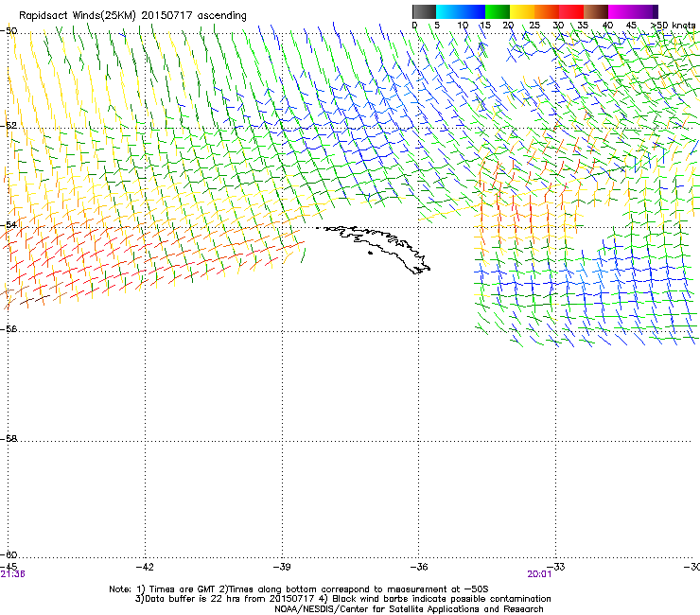The image size is (700, 615).
Task: Pick the red 30–35 knots legend segment
Action: coord(571,11)
